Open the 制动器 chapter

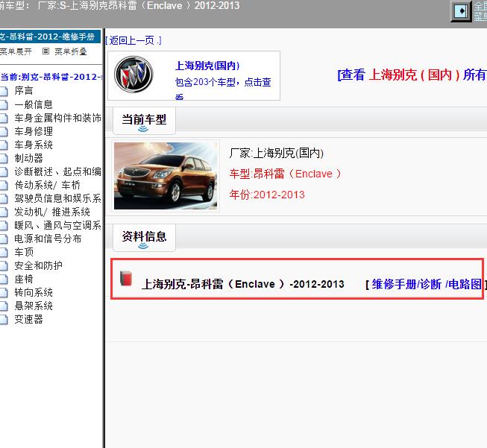coord(28,158)
